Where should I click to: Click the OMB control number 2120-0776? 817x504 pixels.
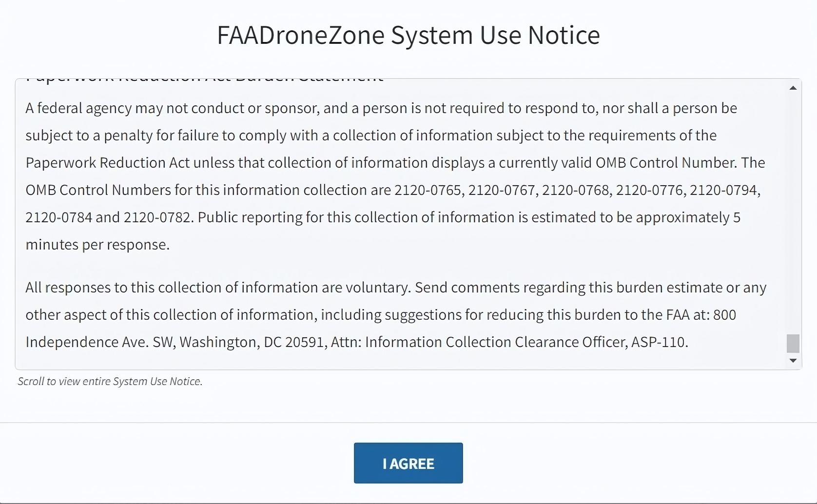(x=649, y=190)
